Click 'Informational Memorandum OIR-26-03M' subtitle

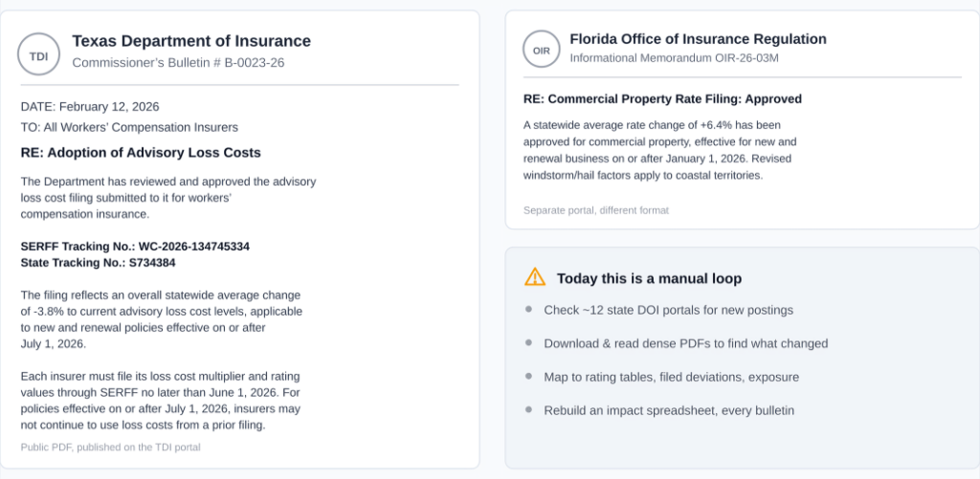click(x=674, y=58)
